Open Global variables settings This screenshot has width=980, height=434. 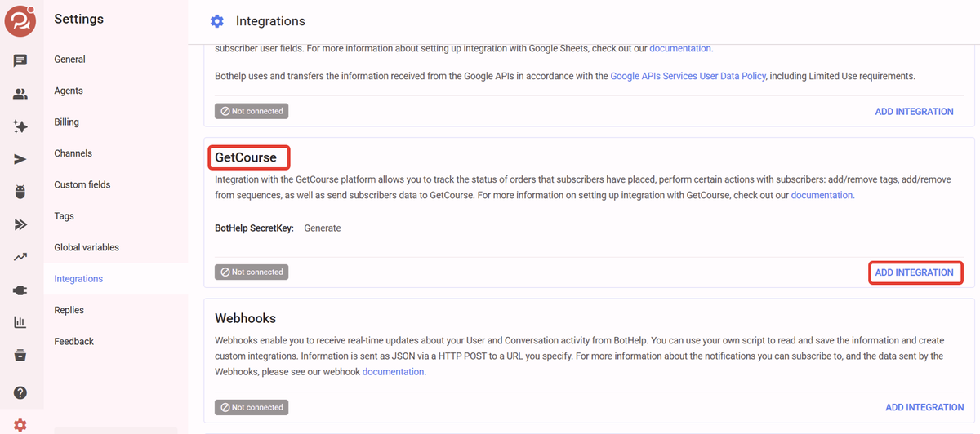pos(87,247)
